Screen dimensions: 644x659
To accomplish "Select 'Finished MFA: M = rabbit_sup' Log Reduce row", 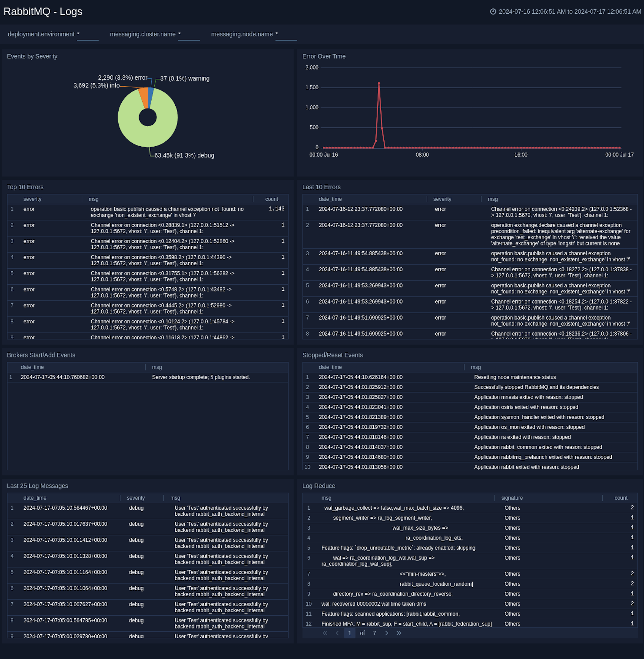I will click(470, 624).
